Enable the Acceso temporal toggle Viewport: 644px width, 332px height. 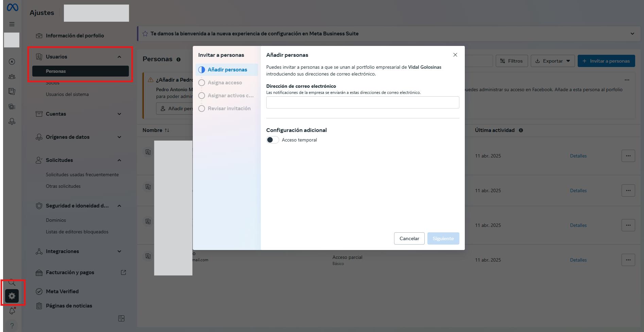(272, 140)
